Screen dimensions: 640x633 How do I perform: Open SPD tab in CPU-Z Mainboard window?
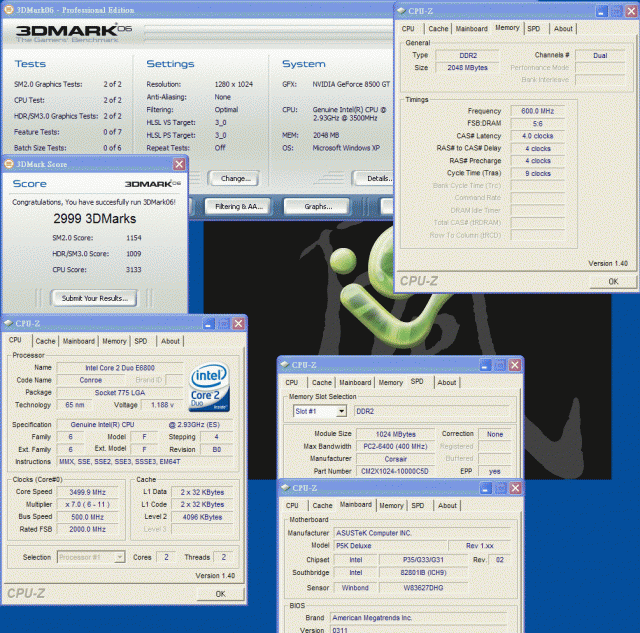point(418,506)
